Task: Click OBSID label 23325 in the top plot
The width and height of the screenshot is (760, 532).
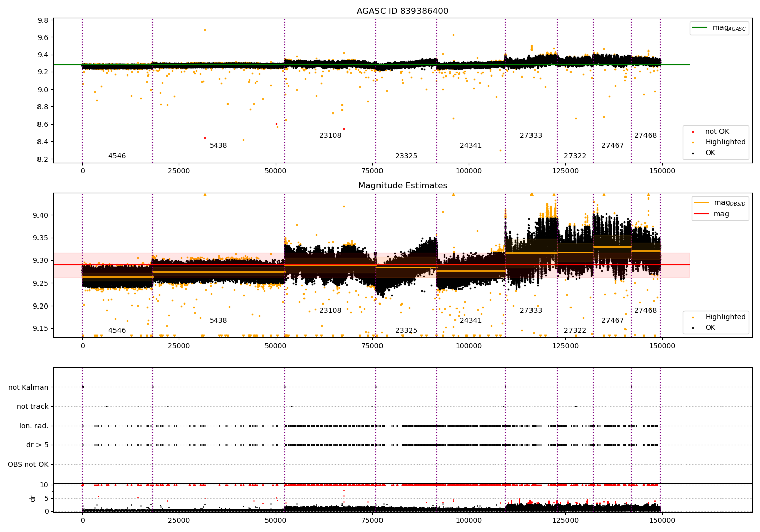Action: coord(406,156)
